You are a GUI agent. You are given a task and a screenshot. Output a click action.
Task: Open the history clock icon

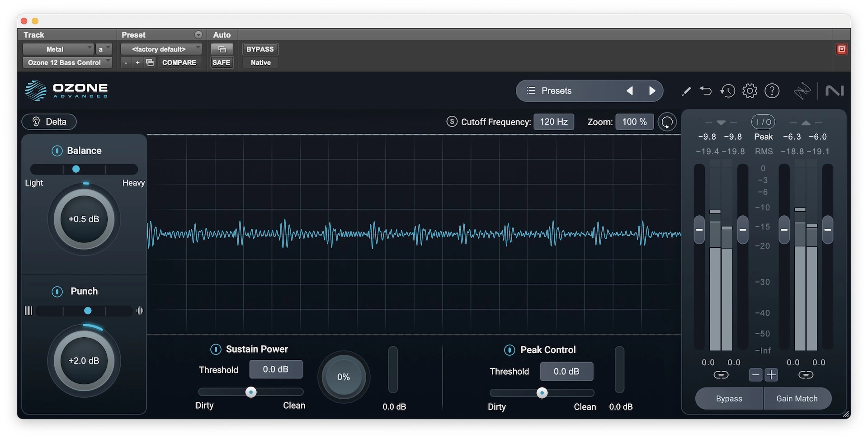click(x=727, y=91)
